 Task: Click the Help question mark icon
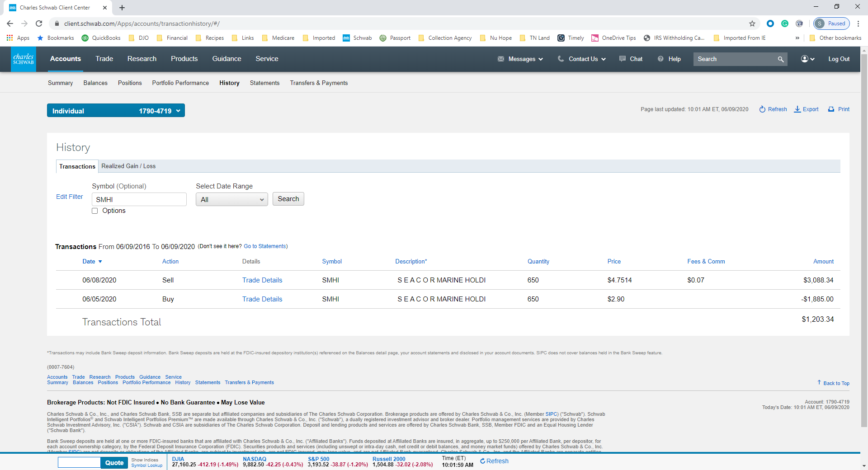660,59
